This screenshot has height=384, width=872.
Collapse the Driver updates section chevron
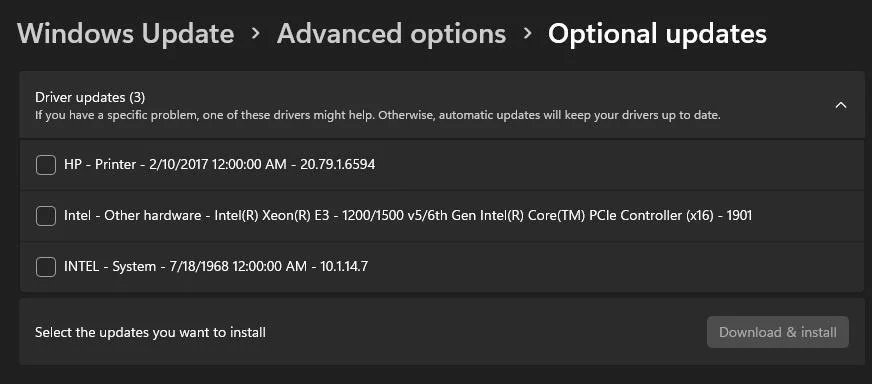841,105
